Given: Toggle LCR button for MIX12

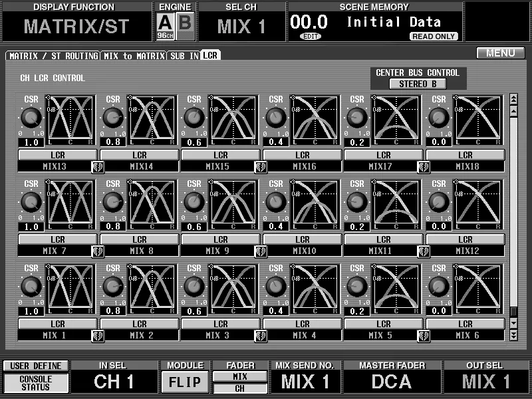Looking at the screenshot, I should tap(465, 239).
